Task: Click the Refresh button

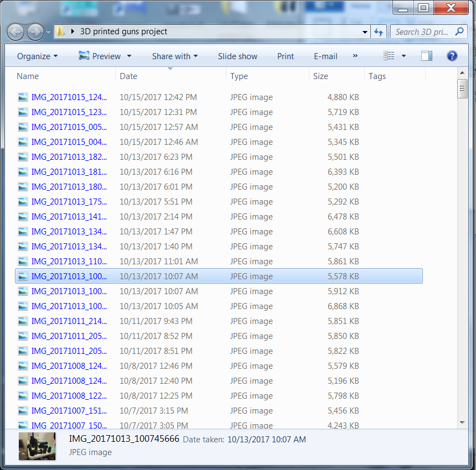Action: pyautogui.click(x=379, y=32)
